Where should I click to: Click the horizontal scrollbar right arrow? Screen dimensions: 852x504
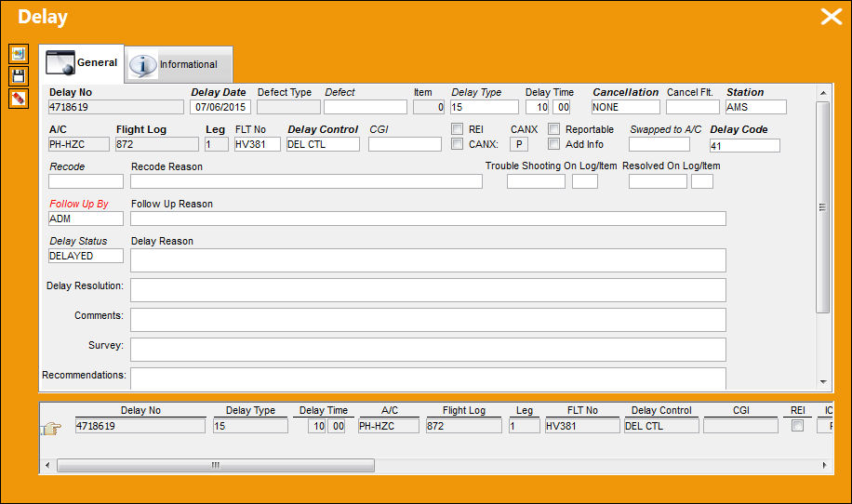(x=825, y=465)
